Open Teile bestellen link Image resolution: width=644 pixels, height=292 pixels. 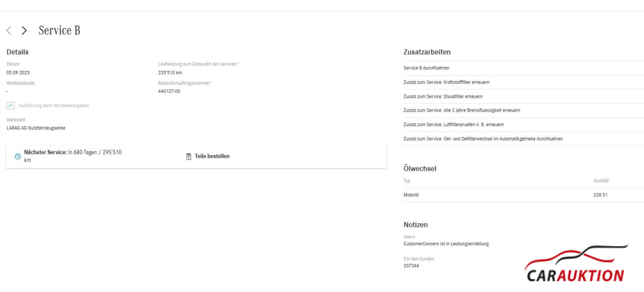click(x=211, y=156)
